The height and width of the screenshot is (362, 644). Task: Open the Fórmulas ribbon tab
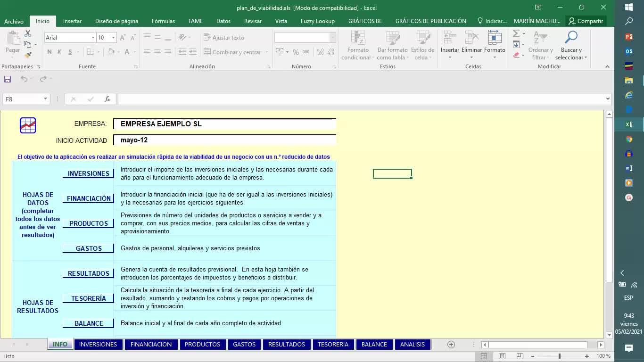coord(163,21)
